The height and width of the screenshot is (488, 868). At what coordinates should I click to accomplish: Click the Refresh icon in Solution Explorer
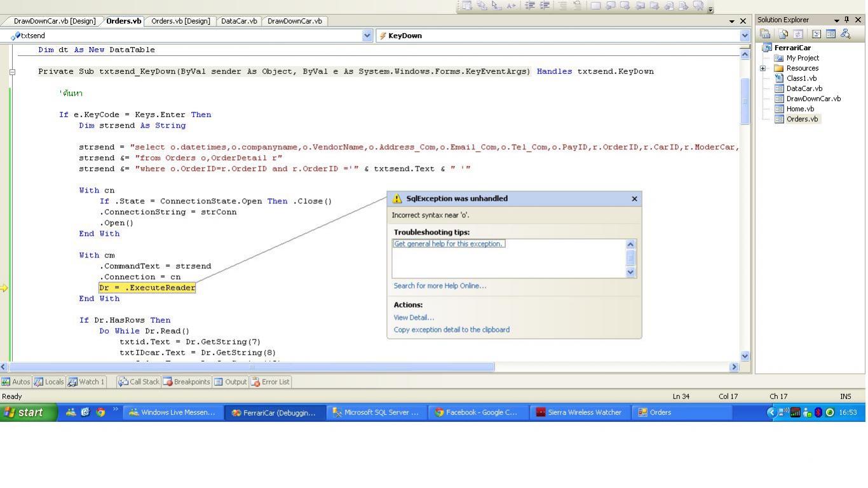pyautogui.click(x=797, y=34)
